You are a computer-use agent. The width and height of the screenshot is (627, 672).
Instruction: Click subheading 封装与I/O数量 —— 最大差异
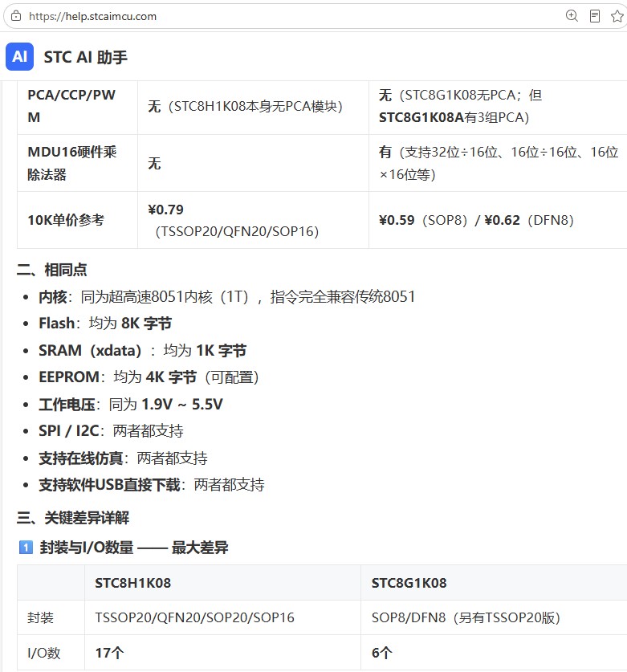click(134, 548)
